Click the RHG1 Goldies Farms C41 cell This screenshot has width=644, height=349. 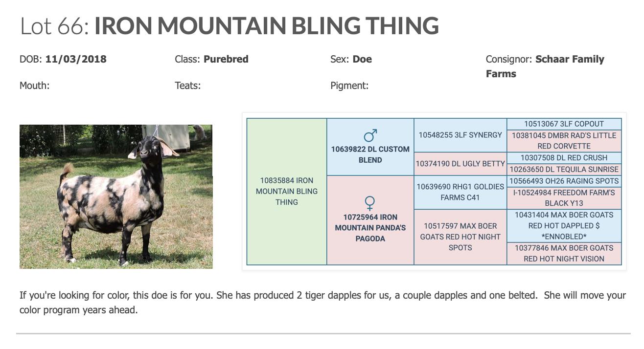pos(460,192)
